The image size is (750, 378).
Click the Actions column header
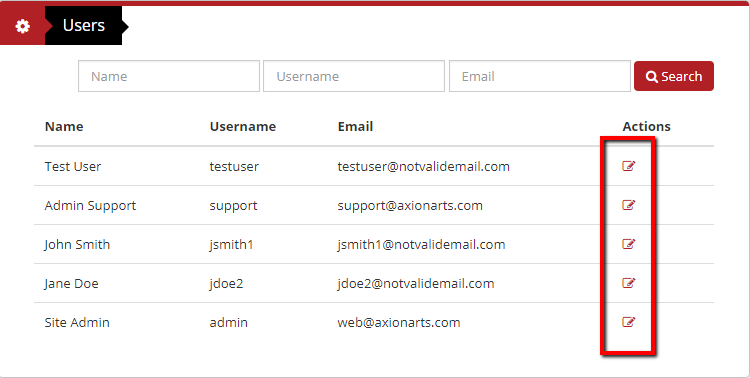click(646, 126)
